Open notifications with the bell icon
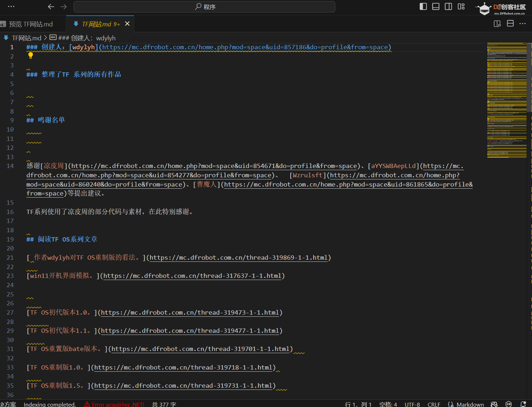532x407 pixels. (x=523, y=404)
